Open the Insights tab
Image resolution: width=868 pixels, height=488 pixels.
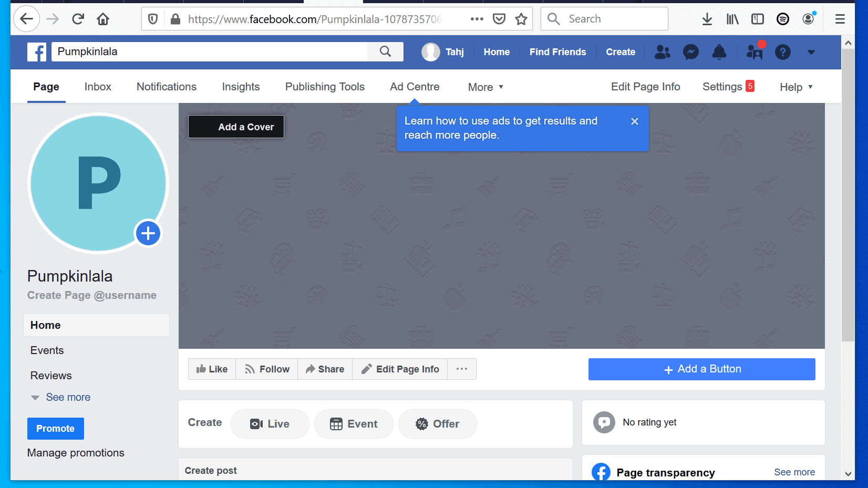point(241,87)
